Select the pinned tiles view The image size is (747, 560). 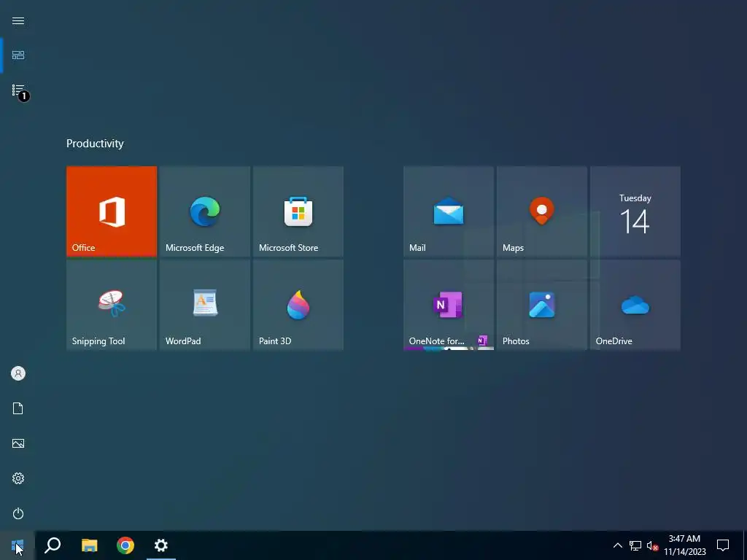coord(18,55)
